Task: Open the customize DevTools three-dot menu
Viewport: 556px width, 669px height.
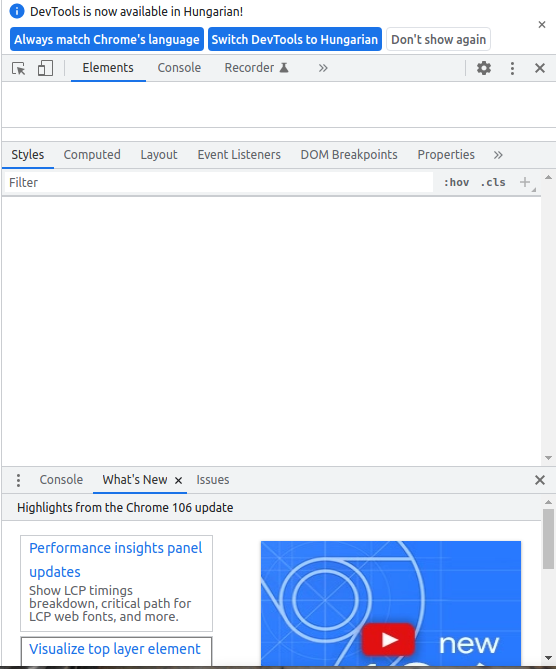Action: click(512, 68)
